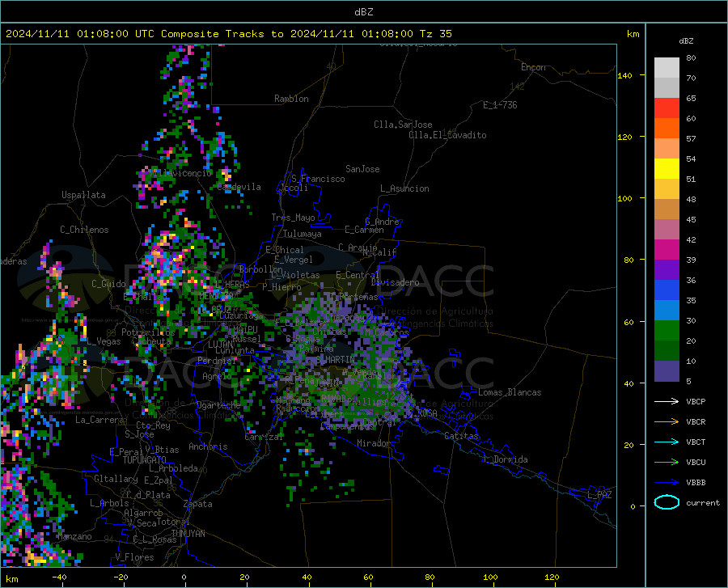Click the 'Manzano' map label
The width and height of the screenshot is (728, 588).
(x=74, y=536)
